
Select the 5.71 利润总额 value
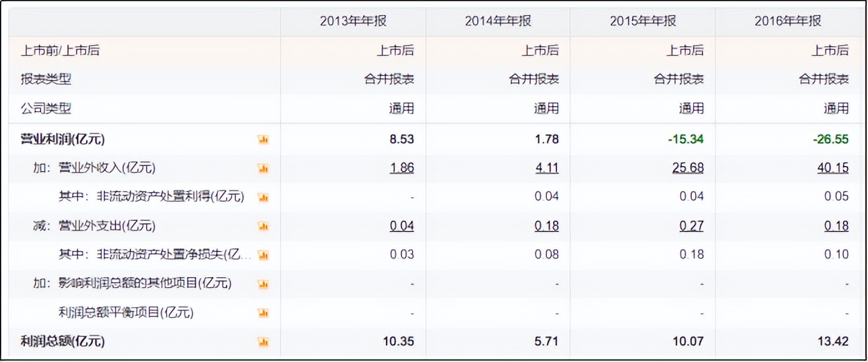point(546,341)
